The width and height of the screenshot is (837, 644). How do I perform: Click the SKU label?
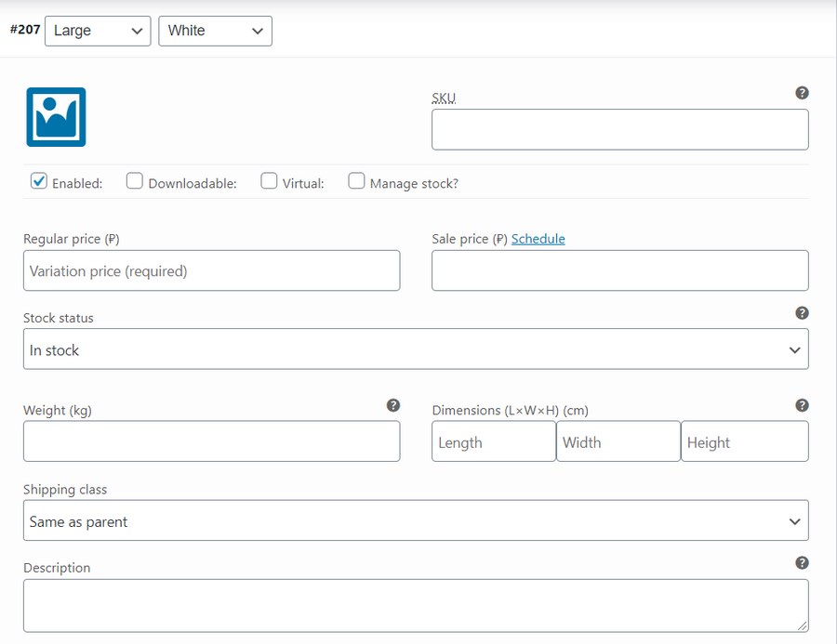click(444, 99)
